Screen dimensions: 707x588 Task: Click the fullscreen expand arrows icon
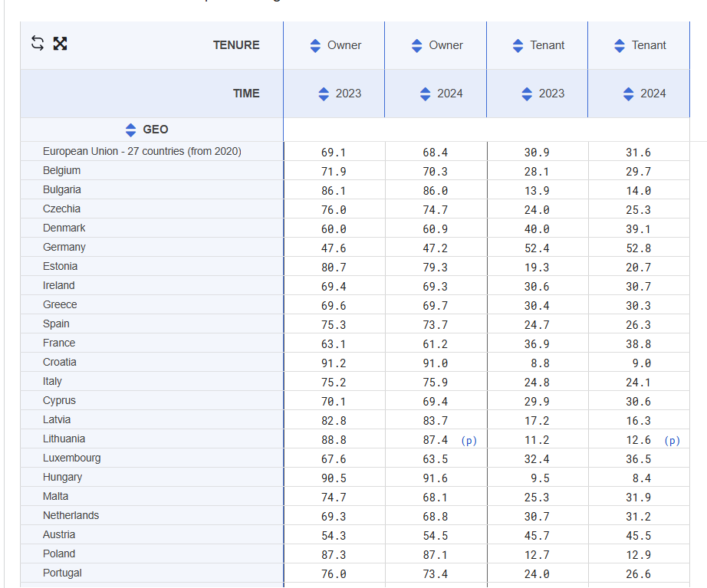click(x=60, y=44)
